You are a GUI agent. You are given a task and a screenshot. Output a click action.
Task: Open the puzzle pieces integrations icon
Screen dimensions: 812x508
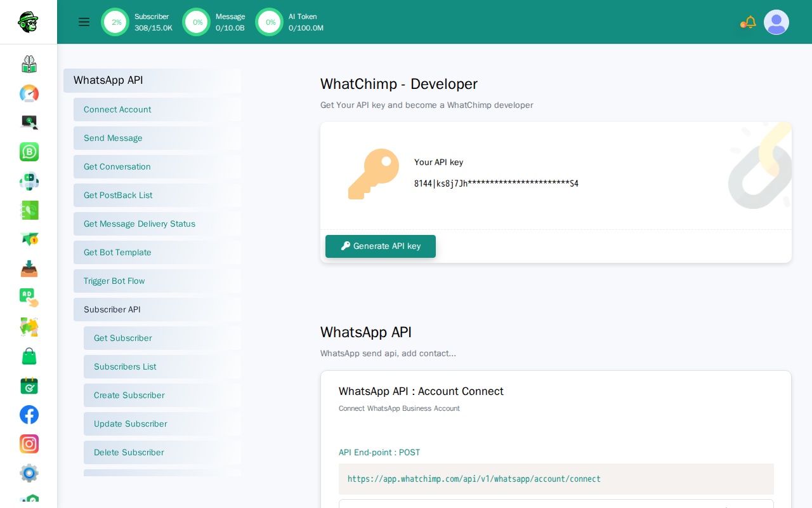coord(29,327)
